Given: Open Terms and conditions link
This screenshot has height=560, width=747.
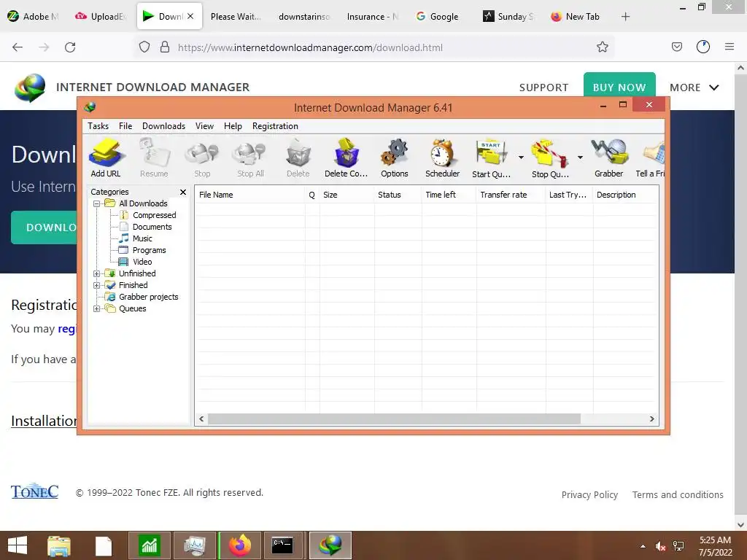Looking at the screenshot, I should tap(678, 495).
